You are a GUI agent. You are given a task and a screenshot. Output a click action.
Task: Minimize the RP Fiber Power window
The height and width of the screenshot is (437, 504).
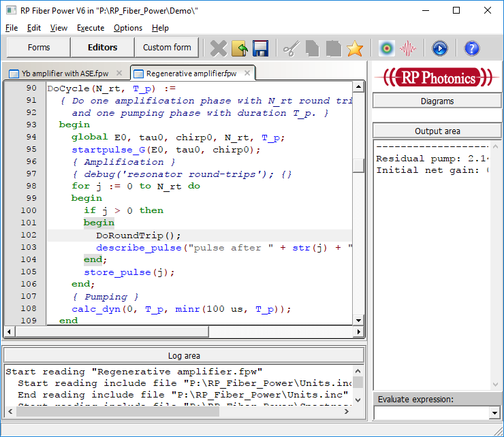(426, 10)
